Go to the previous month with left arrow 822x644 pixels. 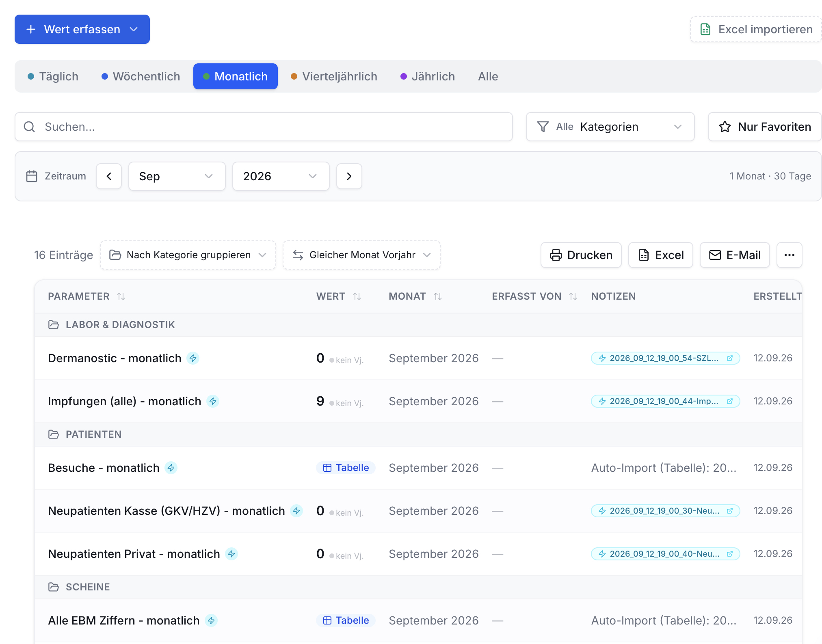109,176
